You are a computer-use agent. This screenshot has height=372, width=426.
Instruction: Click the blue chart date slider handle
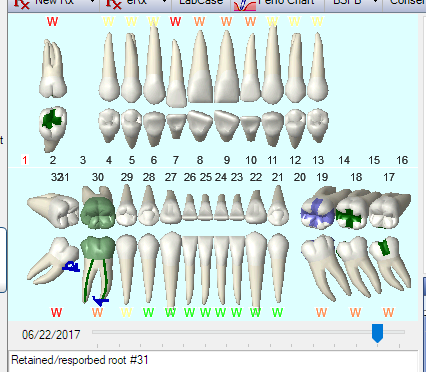click(377, 333)
